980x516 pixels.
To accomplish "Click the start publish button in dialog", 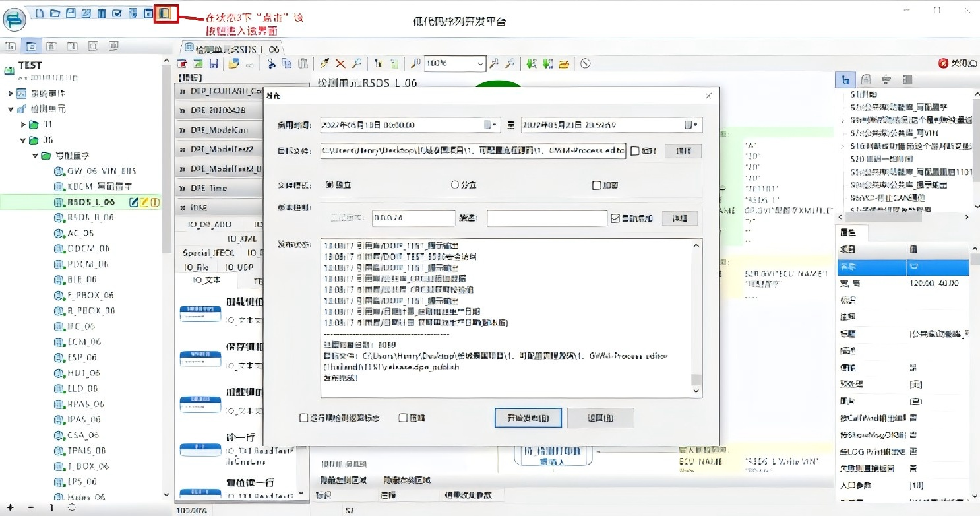I will 528,418.
